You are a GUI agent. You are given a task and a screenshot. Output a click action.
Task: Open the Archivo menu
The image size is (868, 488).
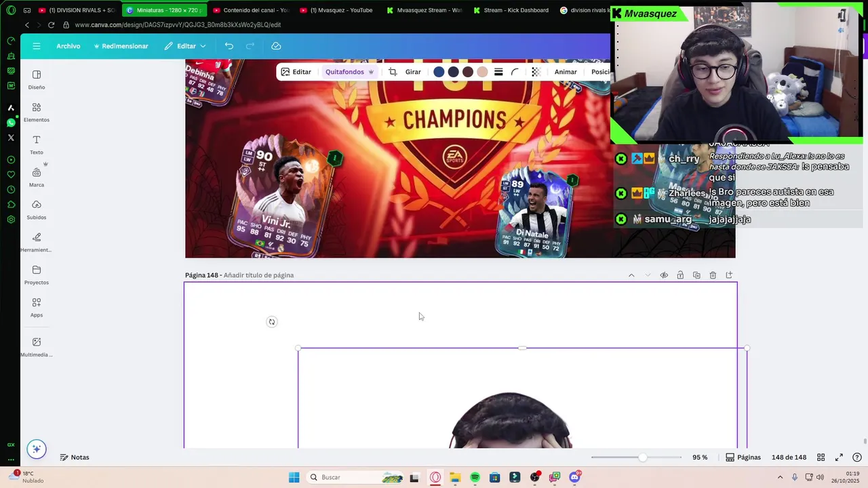pyautogui.click(x=68, y=46)
